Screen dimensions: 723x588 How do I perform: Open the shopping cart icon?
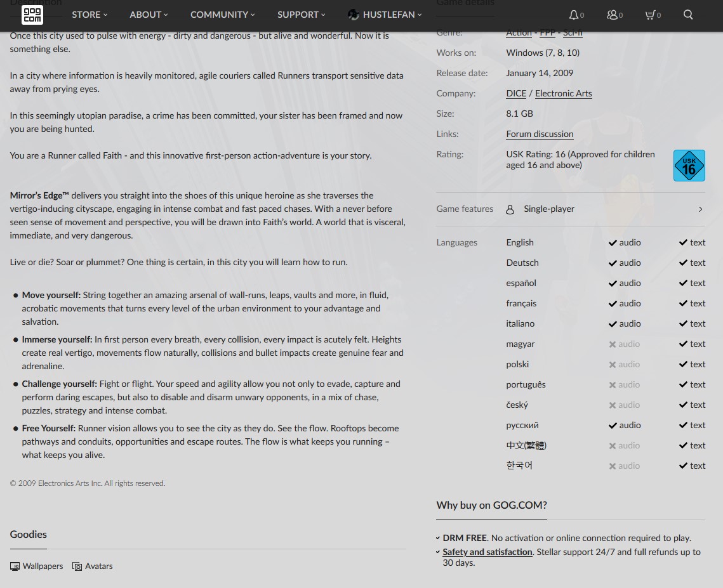point(650,15)
